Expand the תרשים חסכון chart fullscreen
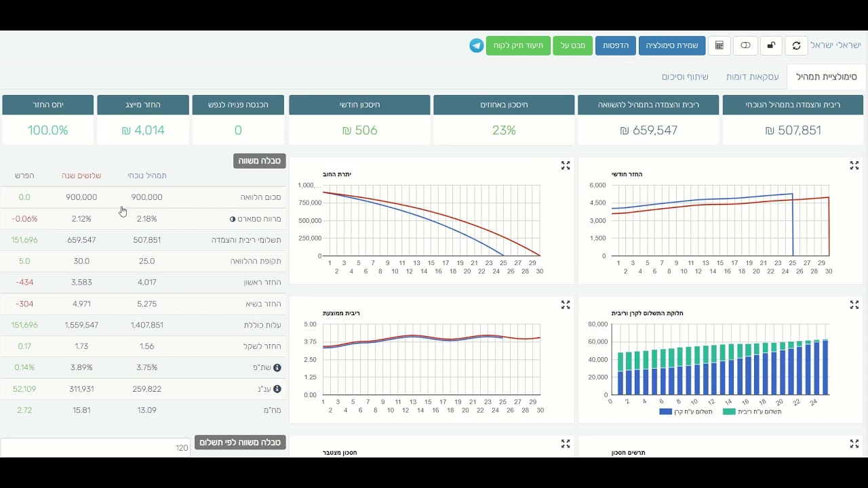Viewport: 868px width, 488px height. pyautogui.click(x=854, y=444)
